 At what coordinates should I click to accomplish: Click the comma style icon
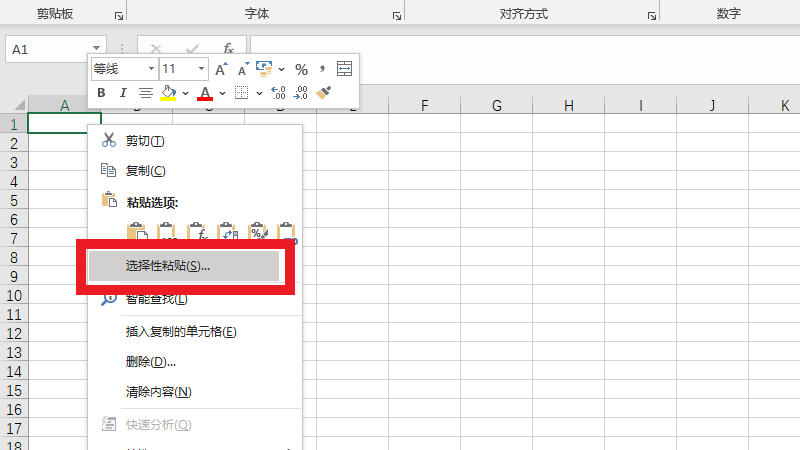pyautogui.click(x=322, y=69)
